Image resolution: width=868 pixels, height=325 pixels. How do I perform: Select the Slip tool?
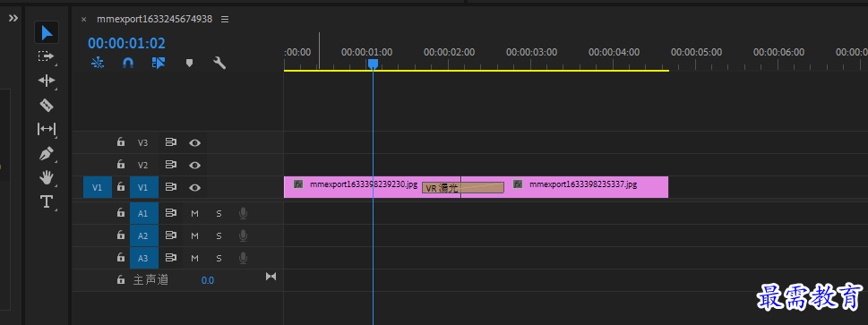[47, 129]
